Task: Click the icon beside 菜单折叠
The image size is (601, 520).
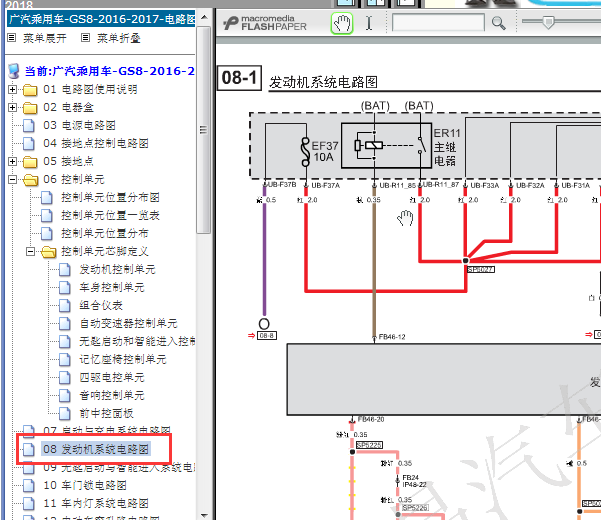Action: [85, 38]
